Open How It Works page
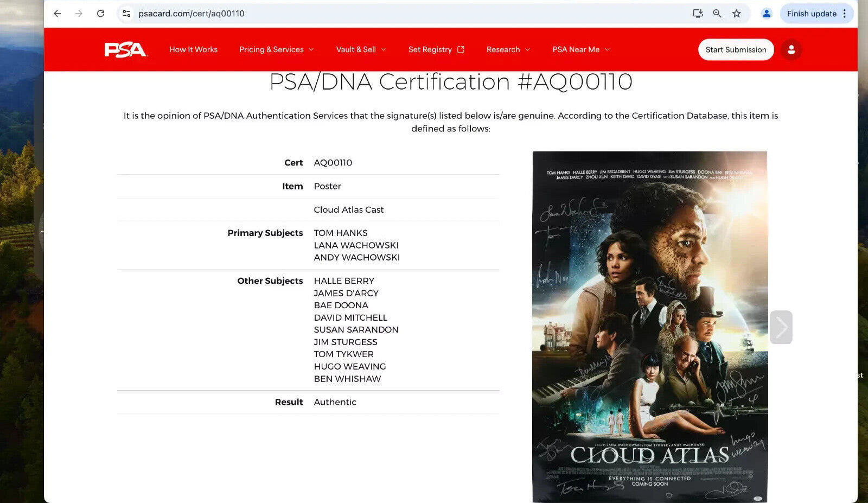This screenshot has width=868, height=503. [193, 49]
